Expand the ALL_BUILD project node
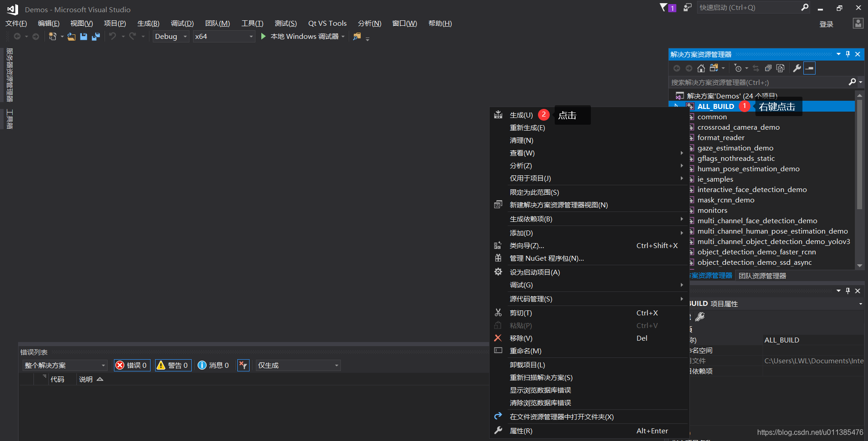 click(676, 106)
